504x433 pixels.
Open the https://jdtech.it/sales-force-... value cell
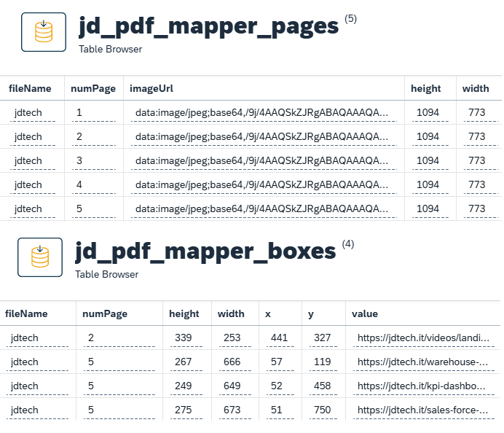pos(424,410)
